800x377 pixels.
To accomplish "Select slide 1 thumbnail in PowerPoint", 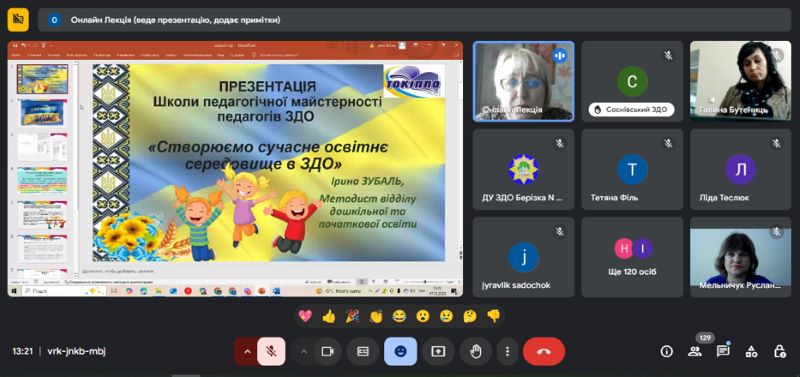I will pos(42,79).
